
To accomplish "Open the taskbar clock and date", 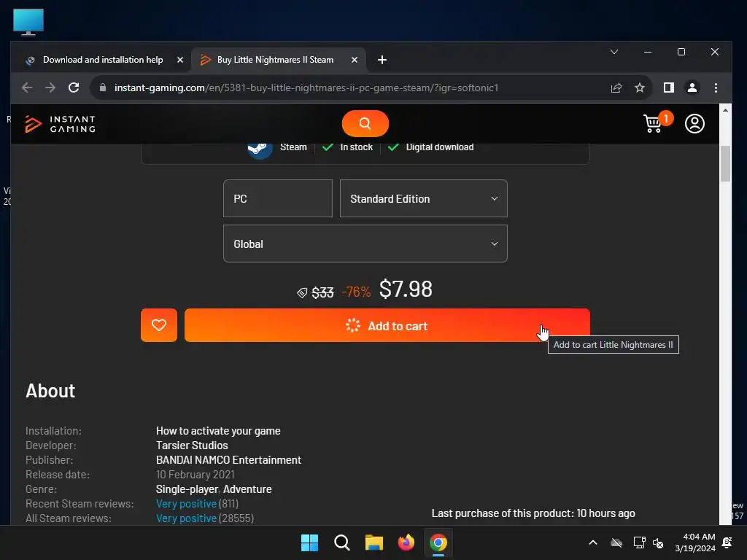I will pyautogui.click(x=695, y=542).
